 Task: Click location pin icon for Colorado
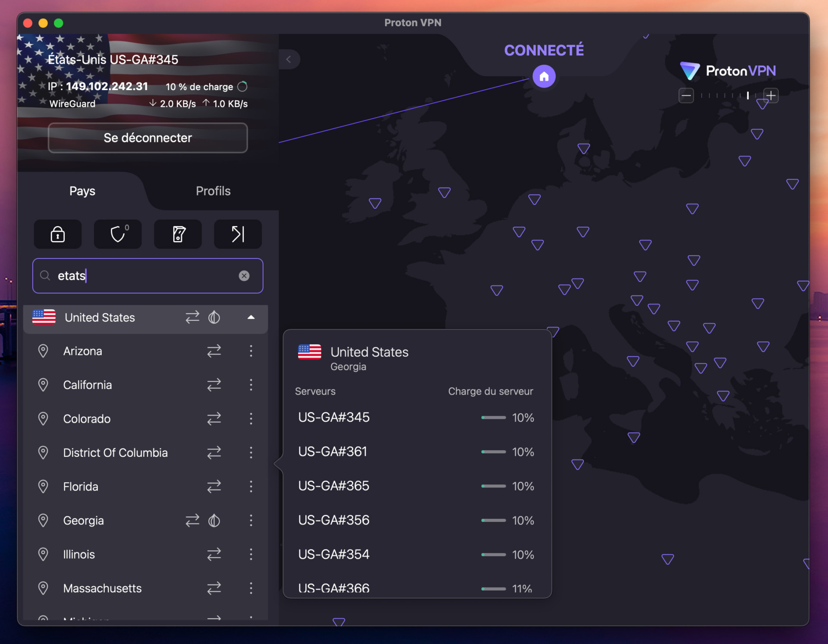click(43, 419)
